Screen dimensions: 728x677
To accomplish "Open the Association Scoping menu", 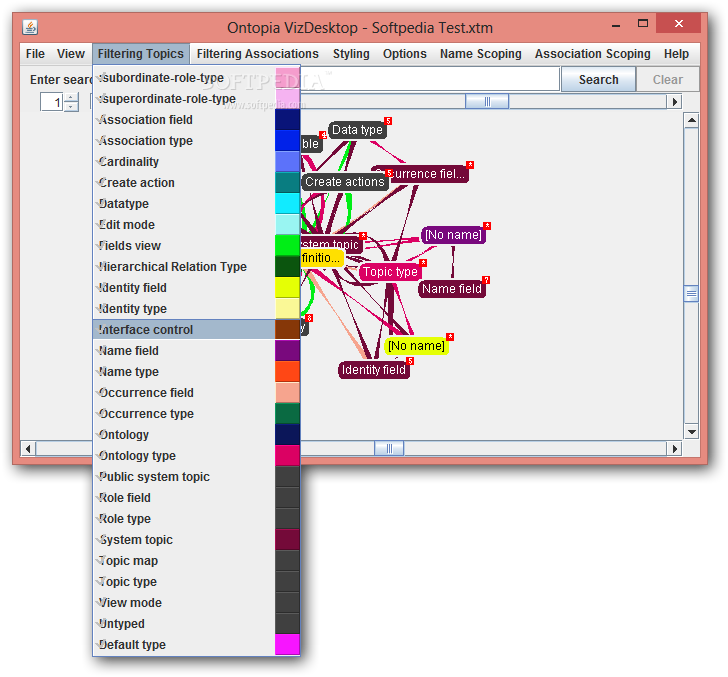I will tap(592, 54).
